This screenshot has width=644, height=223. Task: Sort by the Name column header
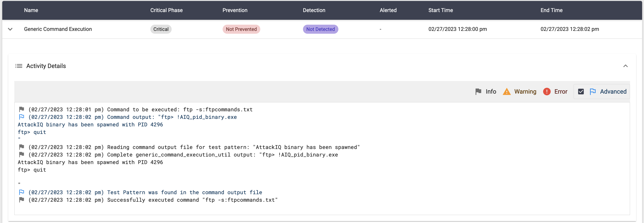coord(31,10)
